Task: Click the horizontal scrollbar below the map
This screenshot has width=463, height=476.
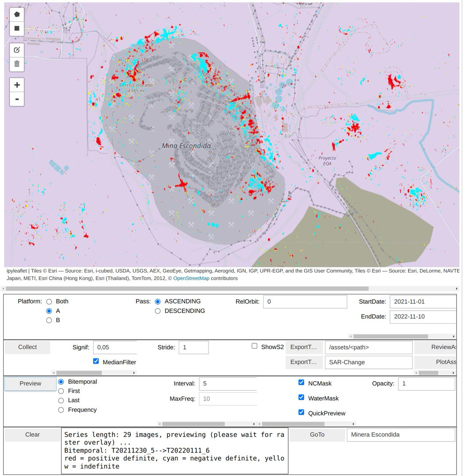Action: [x=187, y=289]
